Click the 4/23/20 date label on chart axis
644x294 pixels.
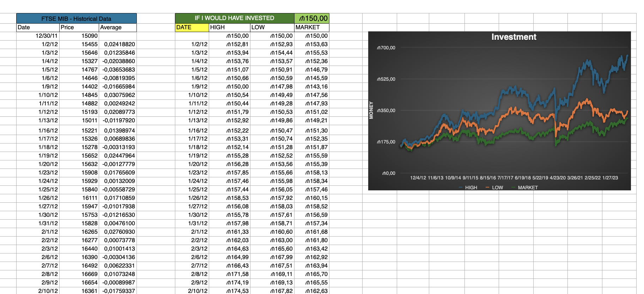tap(557, 178)
